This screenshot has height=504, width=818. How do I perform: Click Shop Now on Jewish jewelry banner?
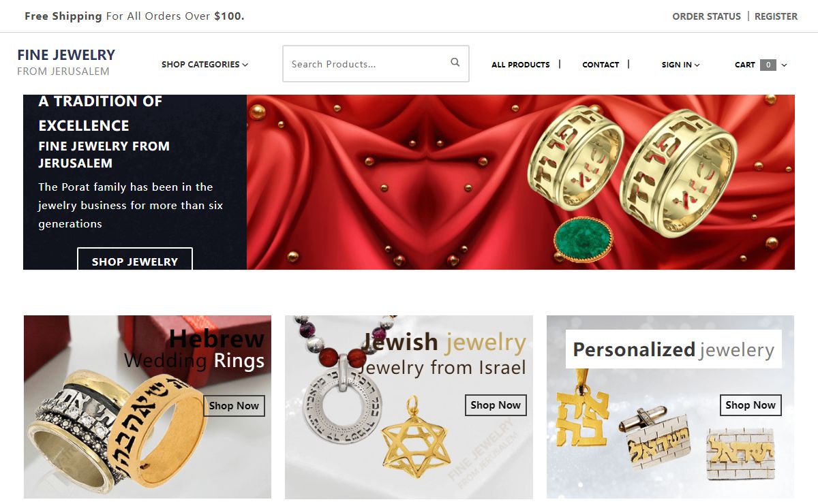point(496,405)
